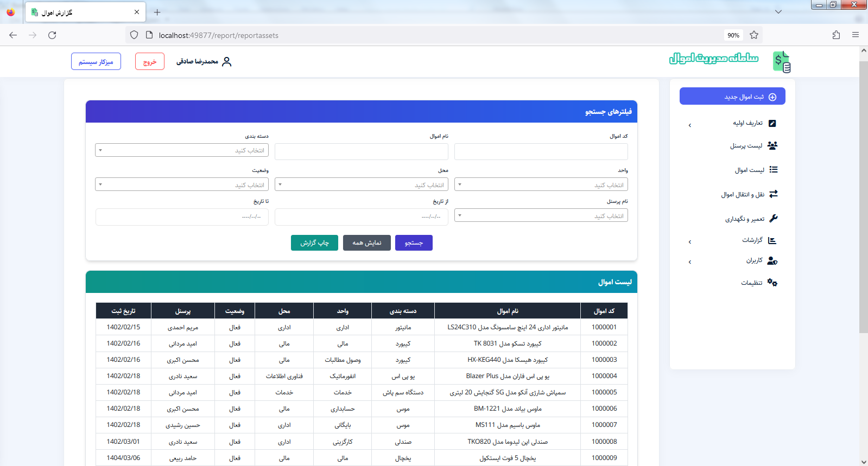Select the گزارش اموال browser tab
Image resolution: width=868 pixels, height=466 pixels.
pyautogui.click(x=81, y=12)
